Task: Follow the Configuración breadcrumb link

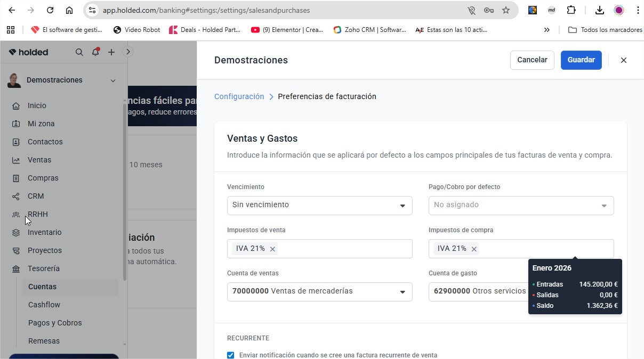Action: coord(239,96)
